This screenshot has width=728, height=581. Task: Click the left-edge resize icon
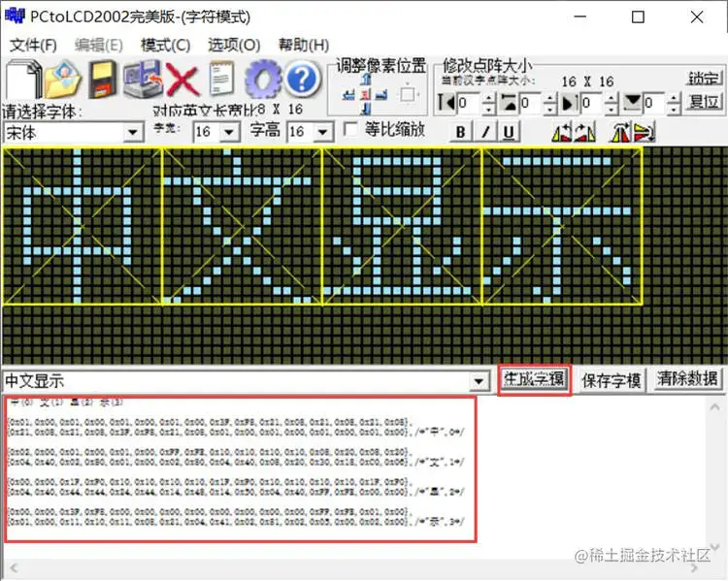(447, 103)
